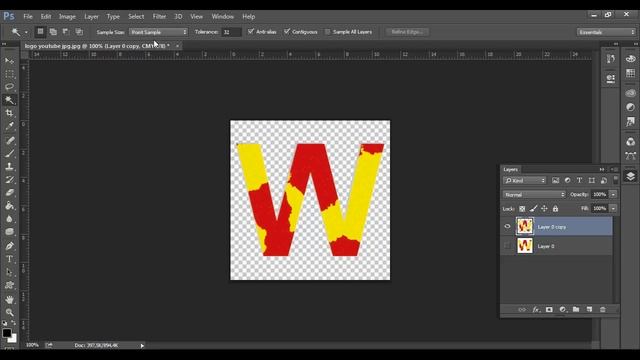
Task: Enable Sample All Layers checkbox
Action: click(327, 32)
